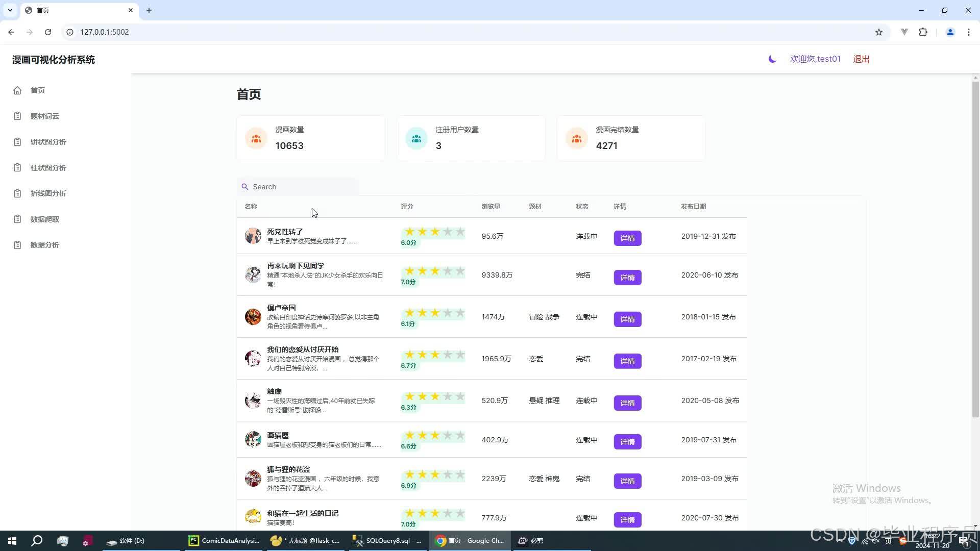Click the 发布日期 column header
This screenshot has height=551, width=980.
(693, 207)
